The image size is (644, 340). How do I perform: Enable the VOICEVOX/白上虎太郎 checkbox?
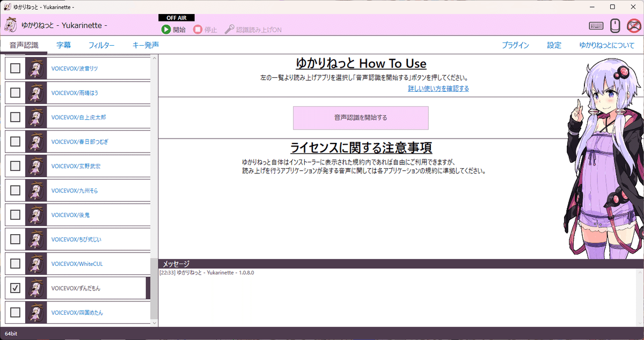pyautogui.click(x=16, y=117)
